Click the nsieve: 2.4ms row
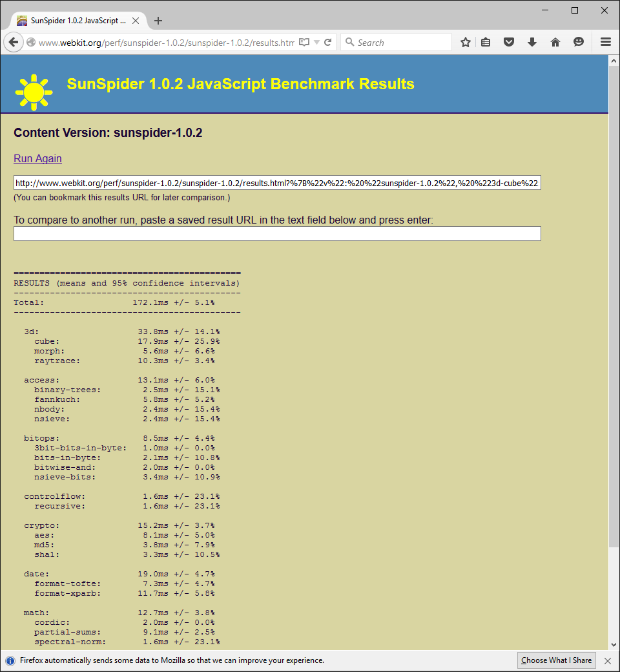 [127, 419]
